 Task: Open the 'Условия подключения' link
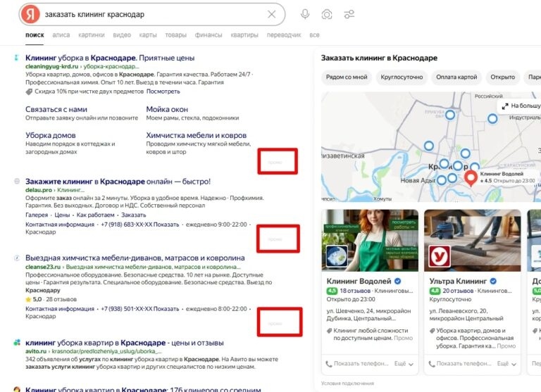pos(347,383)
